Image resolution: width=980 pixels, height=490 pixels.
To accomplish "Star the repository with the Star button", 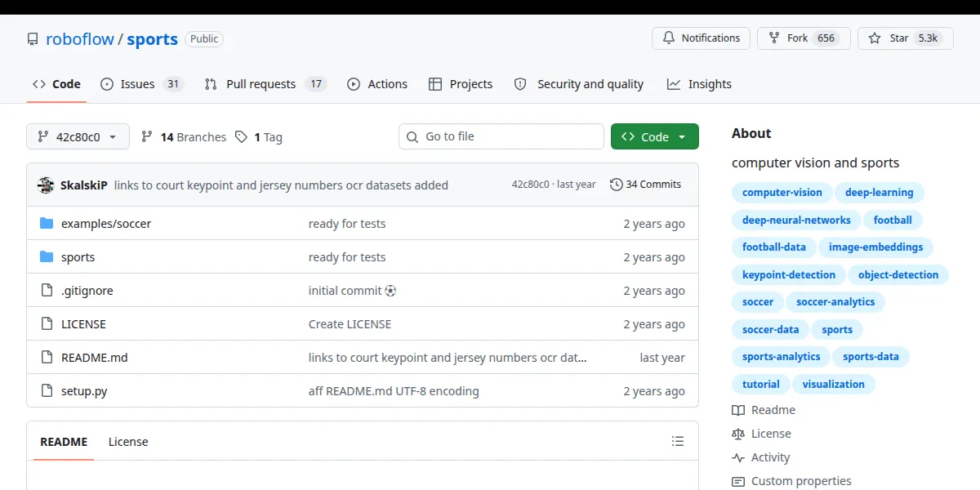I will [906, 38].
